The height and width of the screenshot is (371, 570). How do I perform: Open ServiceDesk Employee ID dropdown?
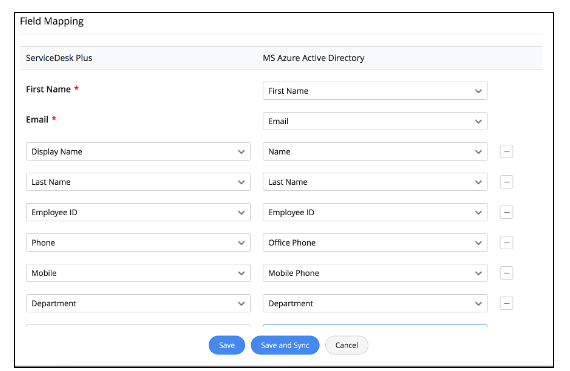[138, 212]
